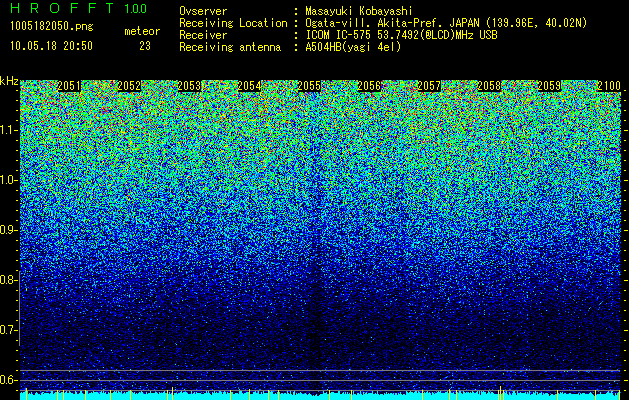
Task: Click the 2057 time marker
Action: click(429, 86)
